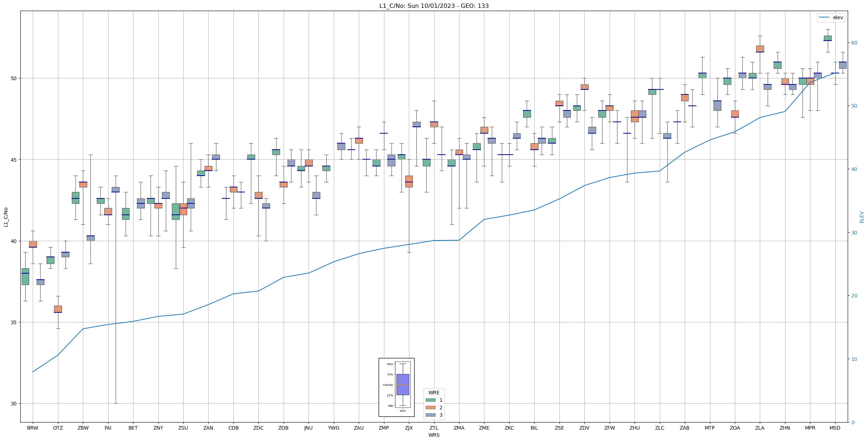868x441 pixels.
Task: Click the chart title 'L1_C/No: Sun 10/01/2023'
Action: coord(433,6)
